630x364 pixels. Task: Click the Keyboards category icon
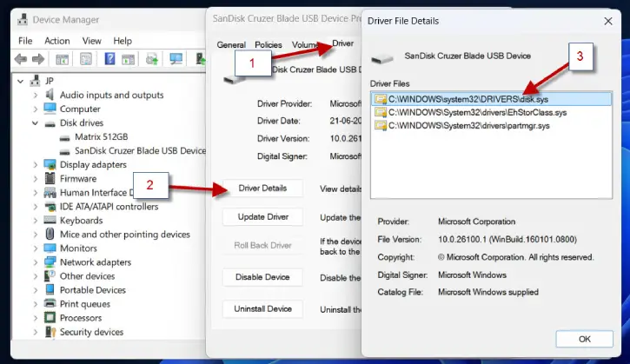[x=50, y=220]
